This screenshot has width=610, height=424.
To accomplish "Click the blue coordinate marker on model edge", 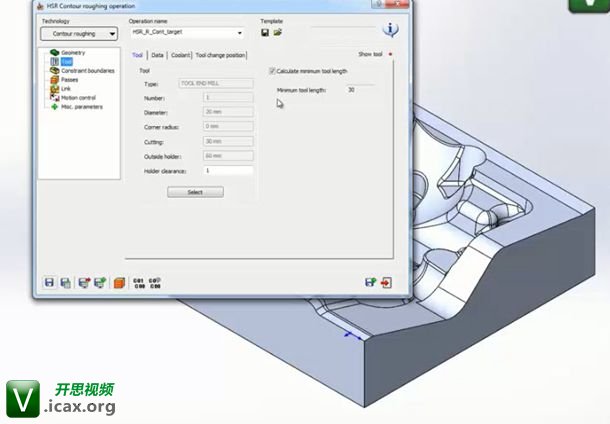I will click(354, 335).
